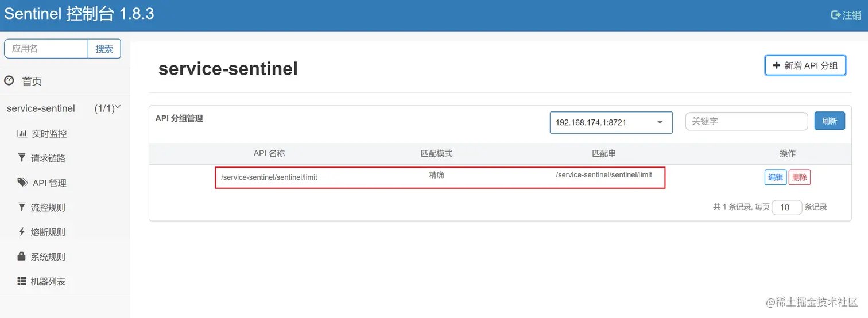Click the 新增 API 分组 button
Viewport: 868px width, 318px height.
point(805,65)
